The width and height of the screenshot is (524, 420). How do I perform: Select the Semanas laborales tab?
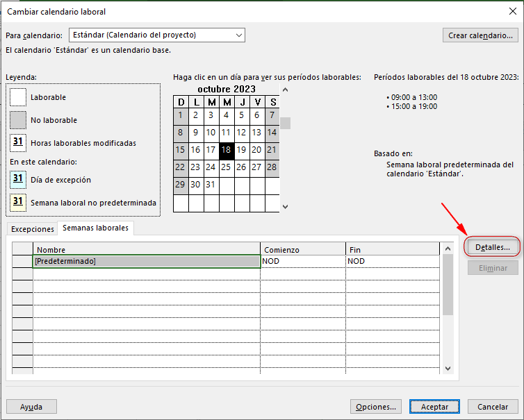(x=95, y=228)
